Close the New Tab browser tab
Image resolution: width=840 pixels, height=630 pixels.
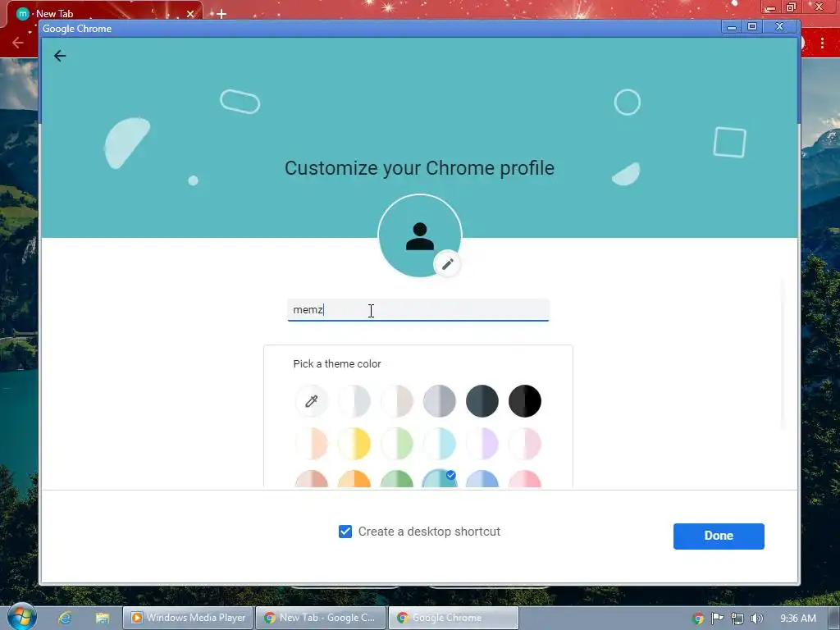coord(190,14)
